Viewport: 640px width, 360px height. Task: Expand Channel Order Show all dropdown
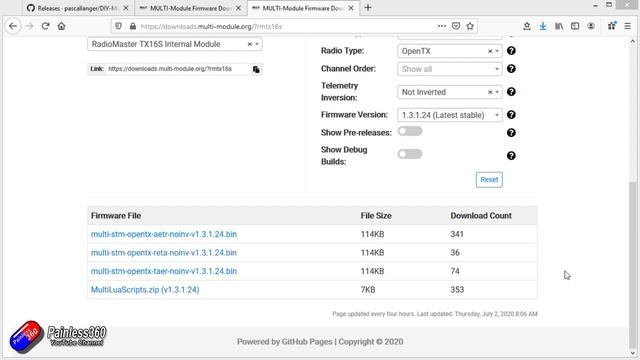(x=450, y=69)
